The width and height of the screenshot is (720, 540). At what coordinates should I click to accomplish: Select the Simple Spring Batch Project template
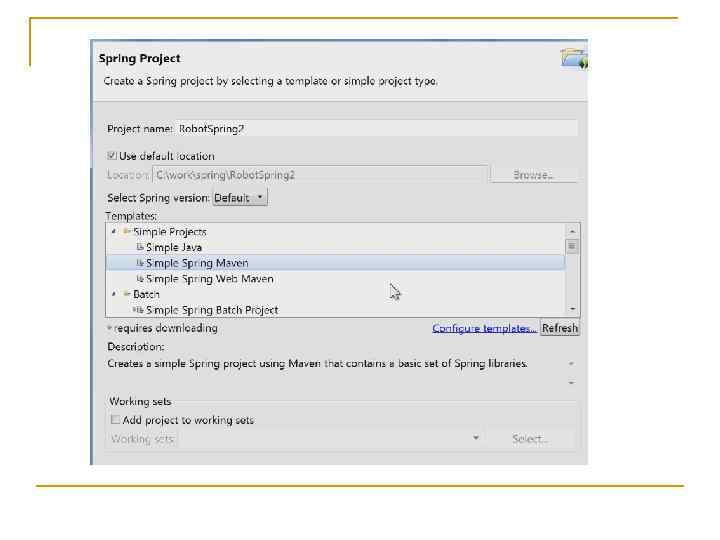click(x=212, y=310)
